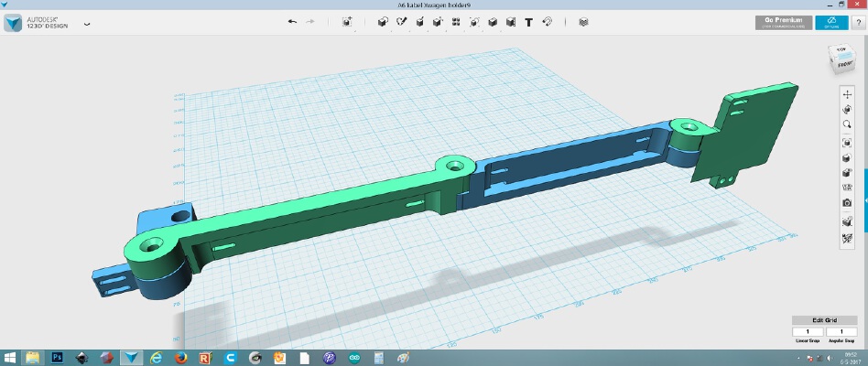Take a screenshot with the camera icon

coord(846,203)
